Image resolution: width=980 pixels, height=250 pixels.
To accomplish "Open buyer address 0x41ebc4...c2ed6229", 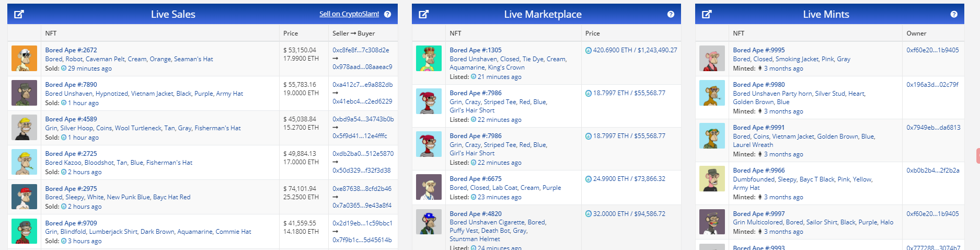I will point(362,101).
